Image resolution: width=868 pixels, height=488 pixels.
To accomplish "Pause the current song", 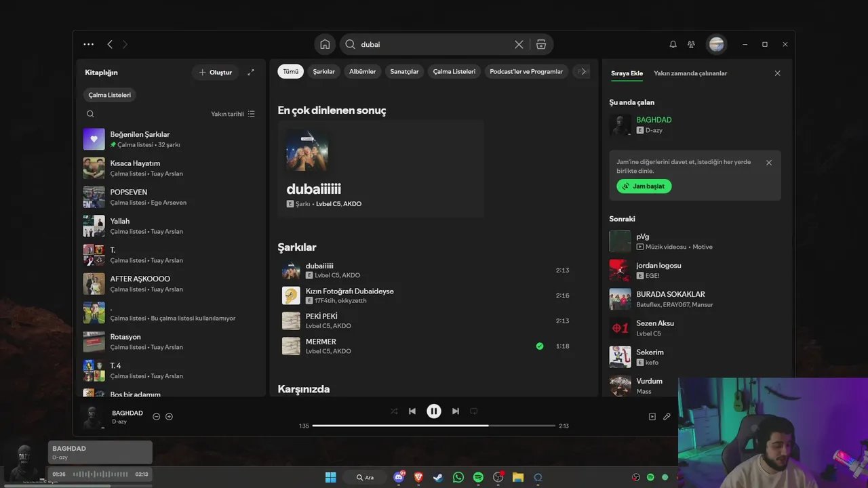I will click(x=434, y=411).
